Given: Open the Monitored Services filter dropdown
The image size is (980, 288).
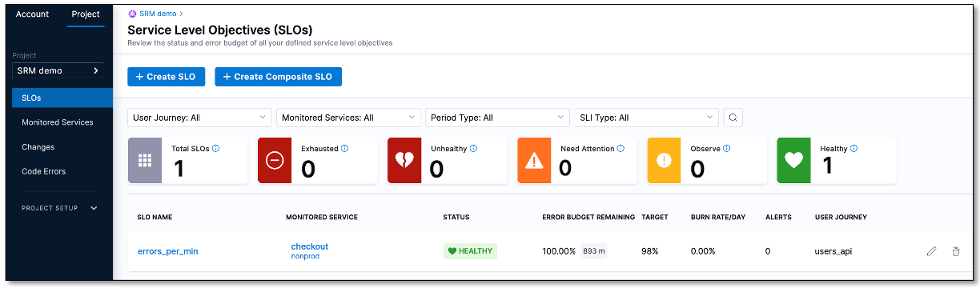Looking at the screenshot, I should coord(348,118).
